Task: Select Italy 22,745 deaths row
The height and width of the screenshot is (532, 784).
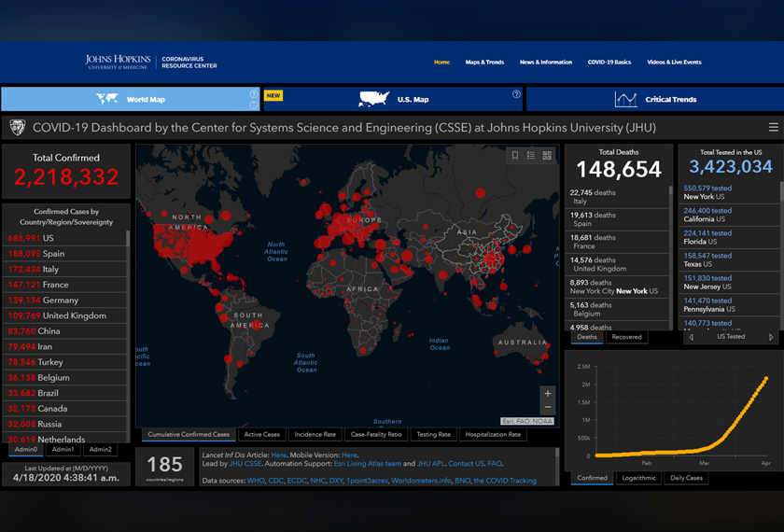Action: [x=617, y=197]
